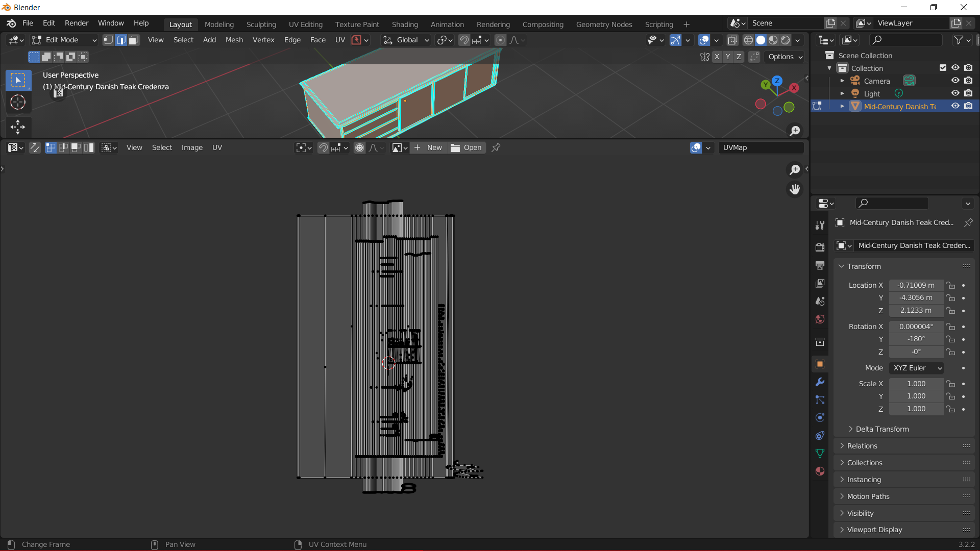
Task: Click the blue Z axis gizmo ball
Action: point(777,81)
